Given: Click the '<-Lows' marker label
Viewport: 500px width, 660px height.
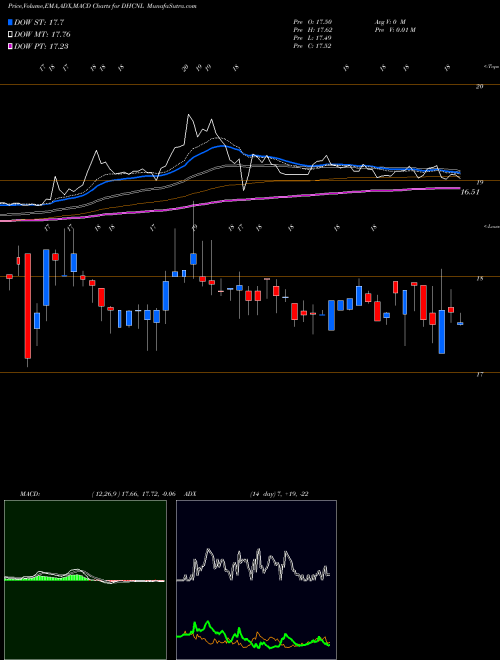Looking at the screenshot, I should pos(491,226).
